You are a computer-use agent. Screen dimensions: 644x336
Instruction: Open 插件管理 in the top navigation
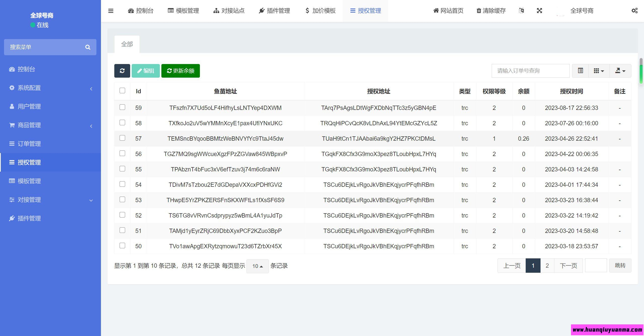point(274,11)
